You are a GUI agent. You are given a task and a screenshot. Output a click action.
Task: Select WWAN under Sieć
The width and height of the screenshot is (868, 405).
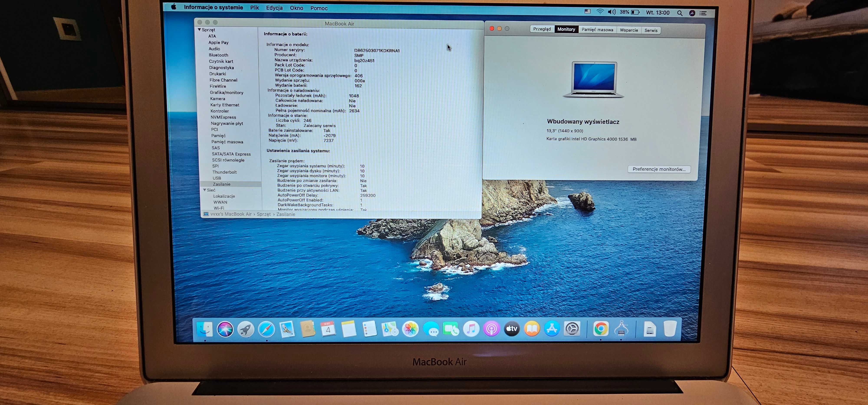tap(220, 202)
